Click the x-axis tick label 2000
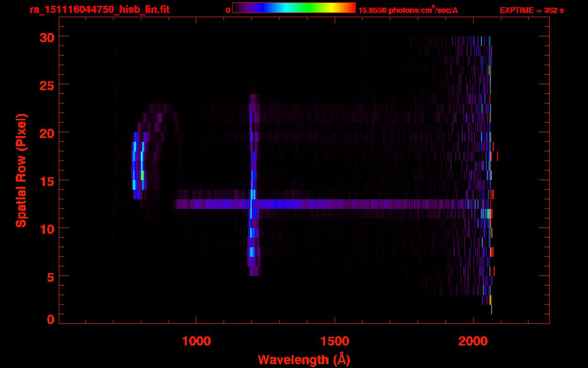 (x=473, y=341)
